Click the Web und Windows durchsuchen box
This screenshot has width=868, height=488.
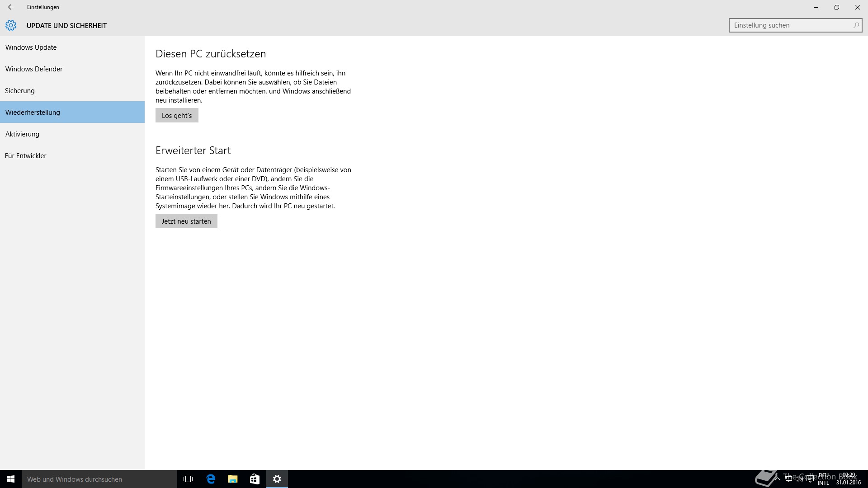pos(99,479)
